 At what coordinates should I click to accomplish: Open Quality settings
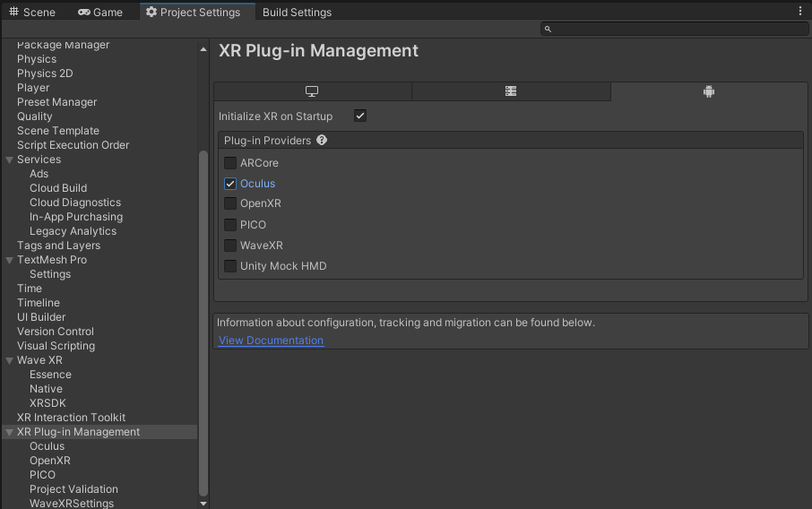35,116
